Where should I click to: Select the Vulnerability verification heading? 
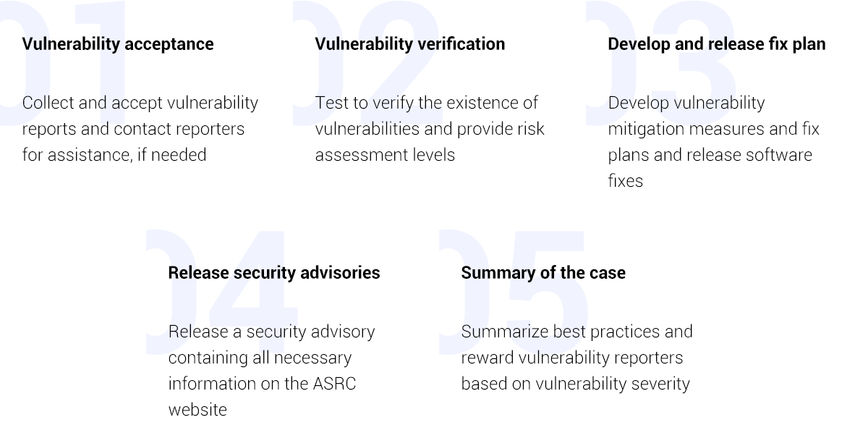coord(410,44)
